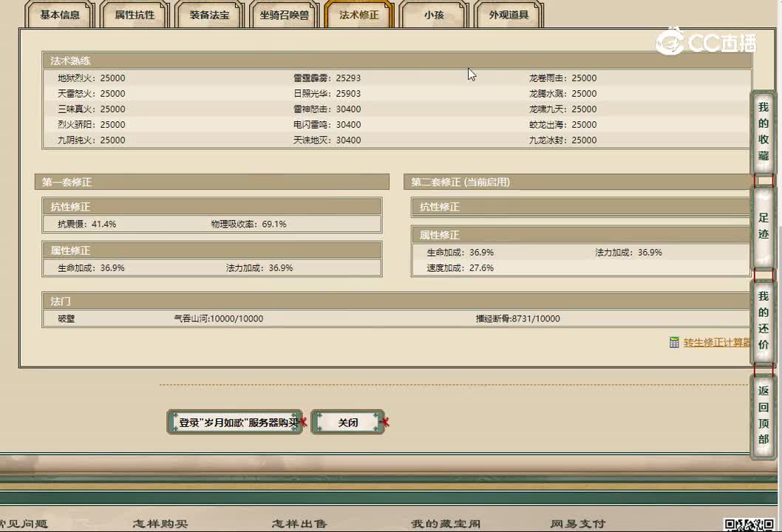Go to 我的藏宝阁 in the footer
Screen dimensions: 782x532
(446, 524)
